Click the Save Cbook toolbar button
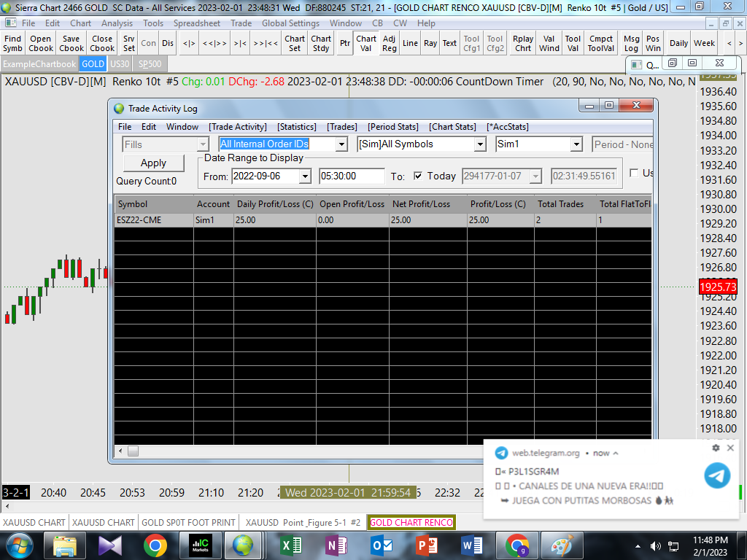 click(71, 43)
